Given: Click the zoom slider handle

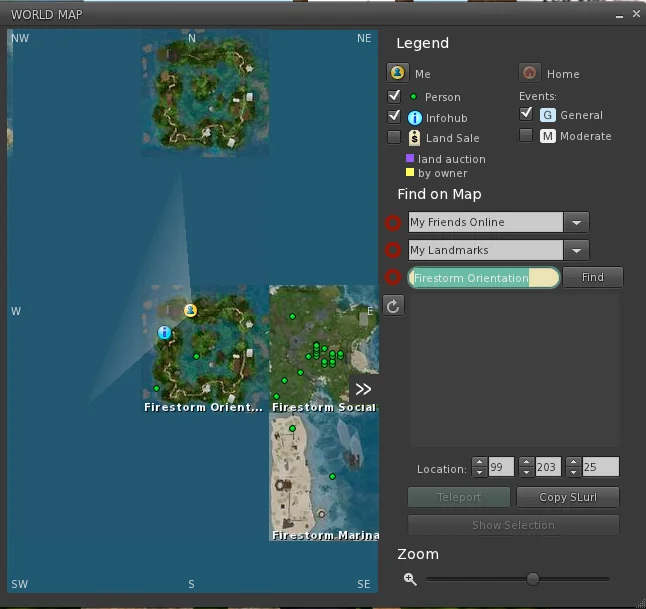Looking at the screenshot, I should [x=533, y=579].
